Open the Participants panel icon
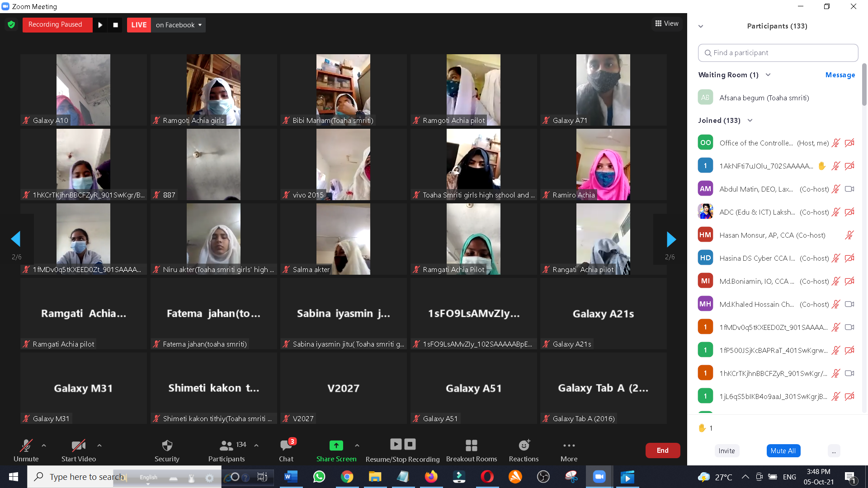 coord(226,446)
